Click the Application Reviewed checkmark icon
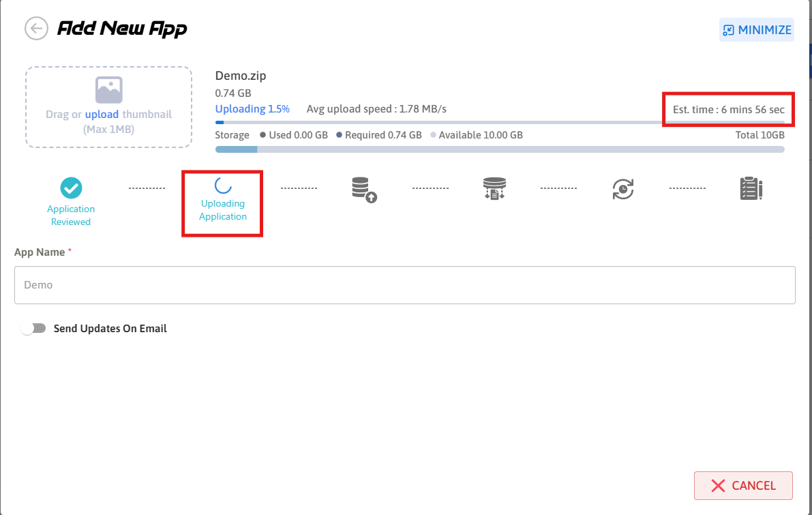The width and height of the screenshot is (812, 515). click(x=71, y=187)
